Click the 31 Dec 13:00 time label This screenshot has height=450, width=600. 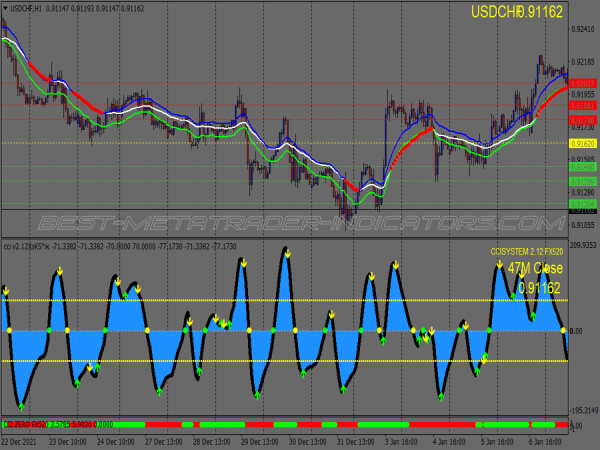355,442
